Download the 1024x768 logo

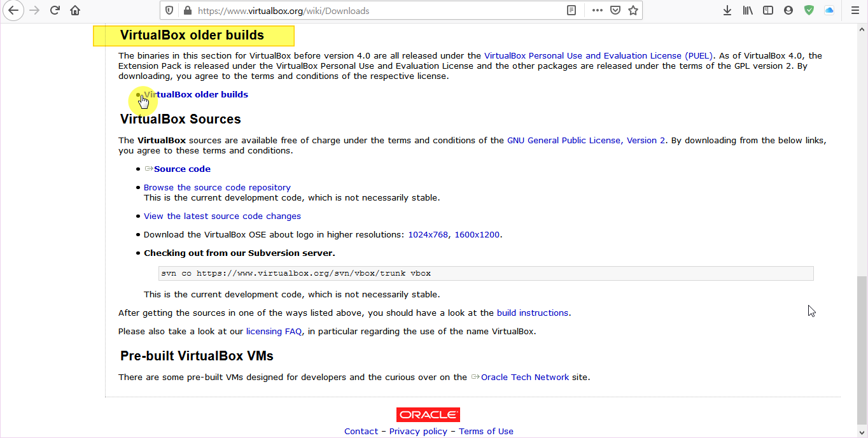428,234
